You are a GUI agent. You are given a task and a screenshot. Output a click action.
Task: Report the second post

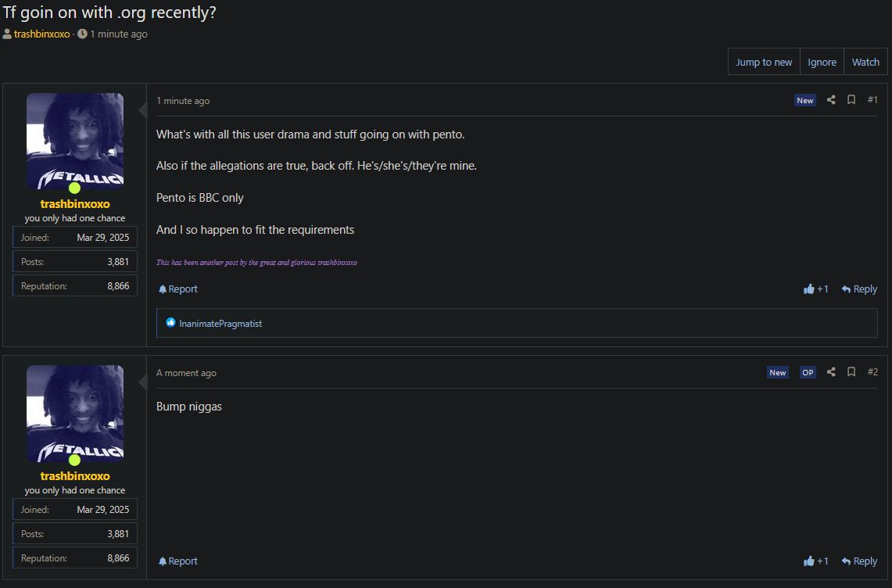pos(178,561)
